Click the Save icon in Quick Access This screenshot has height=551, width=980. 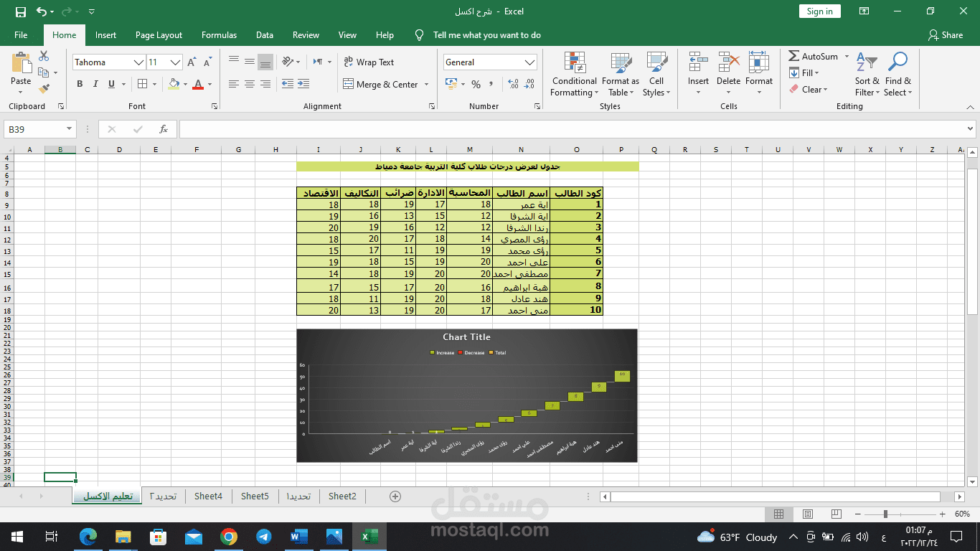tap(20, 11)
